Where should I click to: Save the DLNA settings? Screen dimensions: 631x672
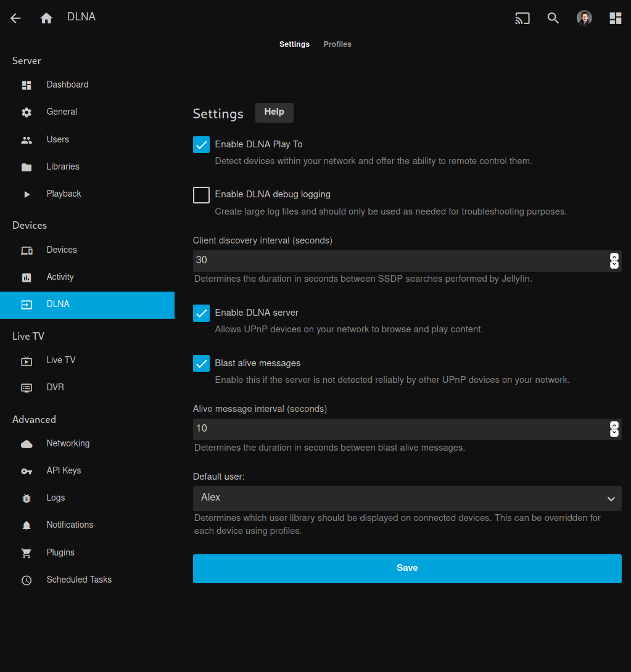click(406, 568)
